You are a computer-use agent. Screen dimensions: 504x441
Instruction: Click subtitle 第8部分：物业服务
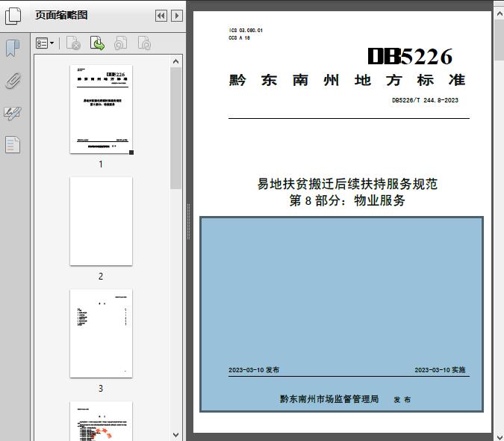(347, 200)
